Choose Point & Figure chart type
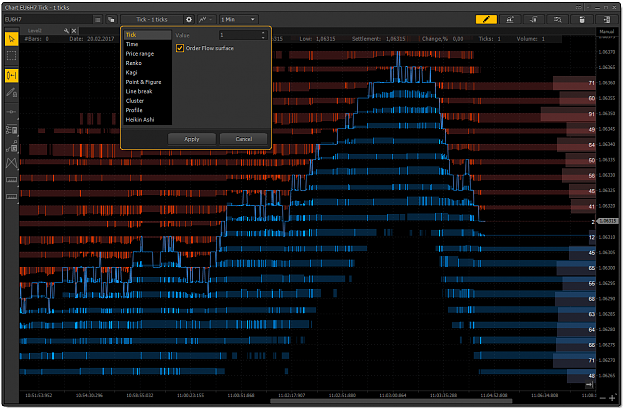The width and height of the screenshot is (625, 410). 147,82
